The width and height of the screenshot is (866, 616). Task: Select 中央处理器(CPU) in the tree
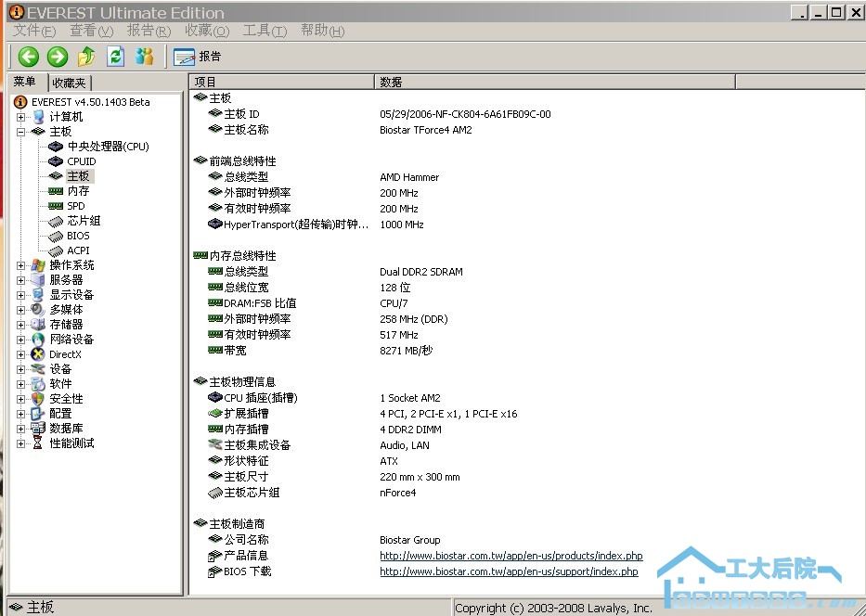point(108,147)
